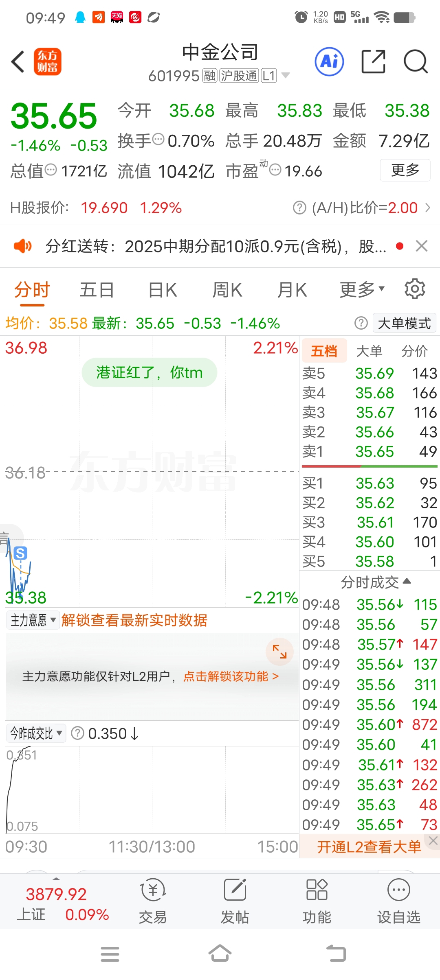Image resolution: width=440 pixels, height=980 pixels.
Task: Expand the 上证 index bar
Action: (x=56, y=878)
